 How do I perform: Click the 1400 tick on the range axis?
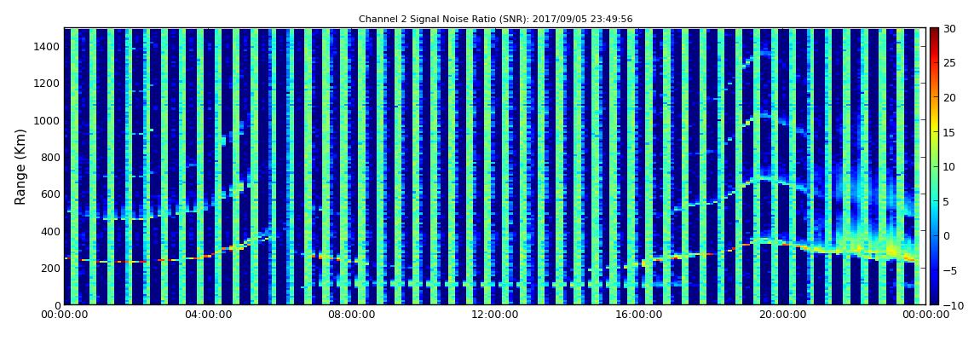coord(48,46)
